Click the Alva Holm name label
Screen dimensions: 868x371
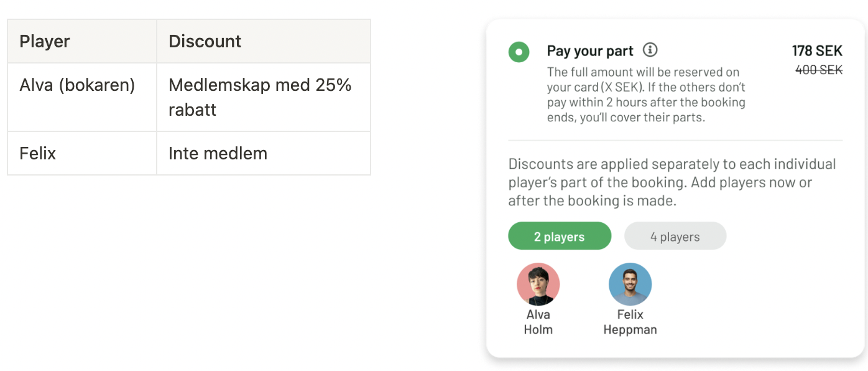pyautogui.click(x=538, y=322)
